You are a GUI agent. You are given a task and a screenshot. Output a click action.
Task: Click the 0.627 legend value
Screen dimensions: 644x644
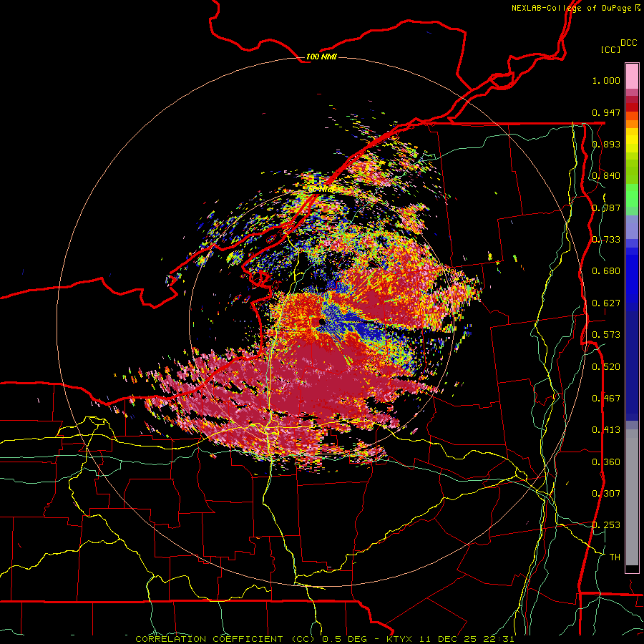pos(606,303)
